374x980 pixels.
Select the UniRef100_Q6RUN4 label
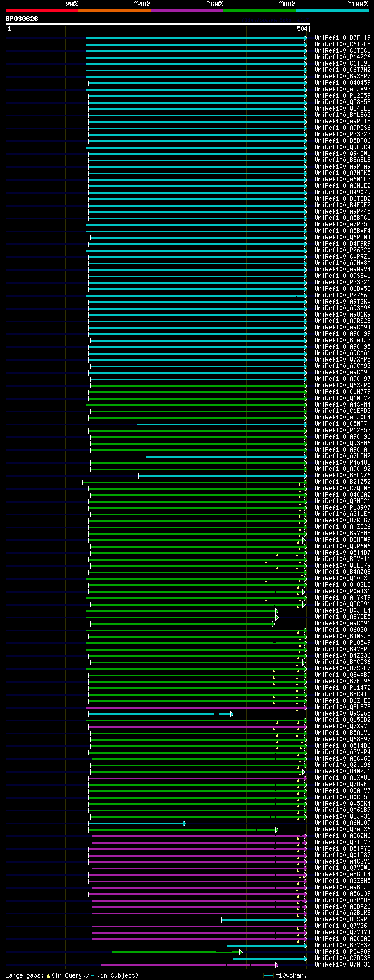tap(342, 237)
